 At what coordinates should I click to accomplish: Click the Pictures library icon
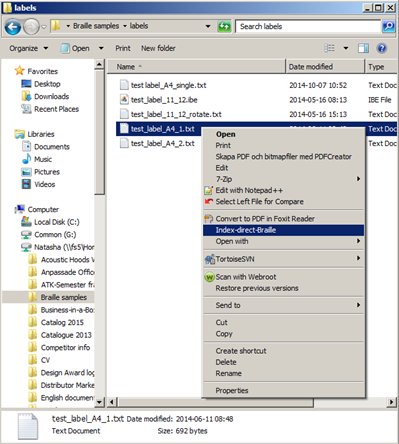pyautogui.click(x=26, y=172)
